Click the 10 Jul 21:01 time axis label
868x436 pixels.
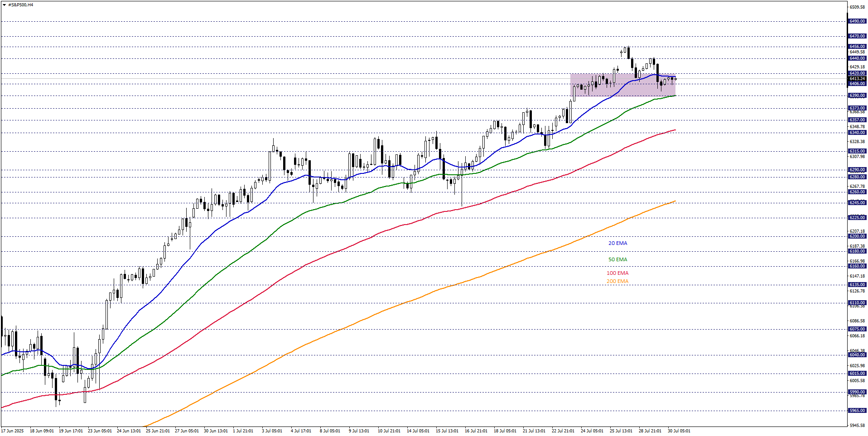[x=389, y=431]
